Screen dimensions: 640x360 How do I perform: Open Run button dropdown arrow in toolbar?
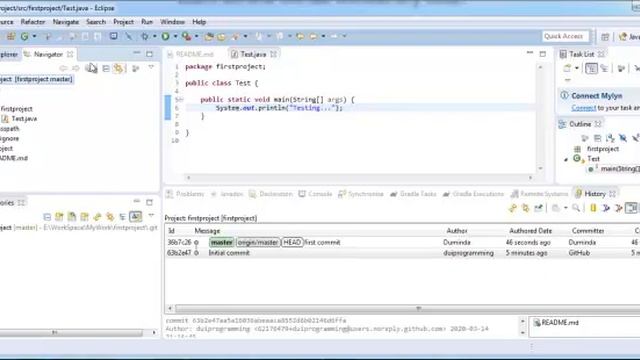[x=175, y=36]
